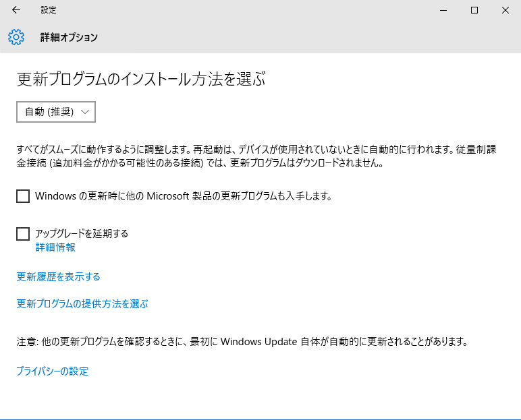Click the 更新プログラムのインストール方法を選ぶ heading
This screenshot has width=521, height=420.
click(x=141, y=79)
